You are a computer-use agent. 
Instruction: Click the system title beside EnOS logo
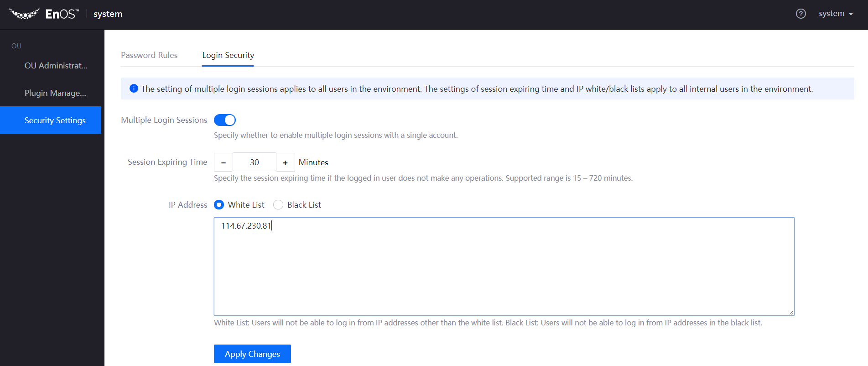108,14
